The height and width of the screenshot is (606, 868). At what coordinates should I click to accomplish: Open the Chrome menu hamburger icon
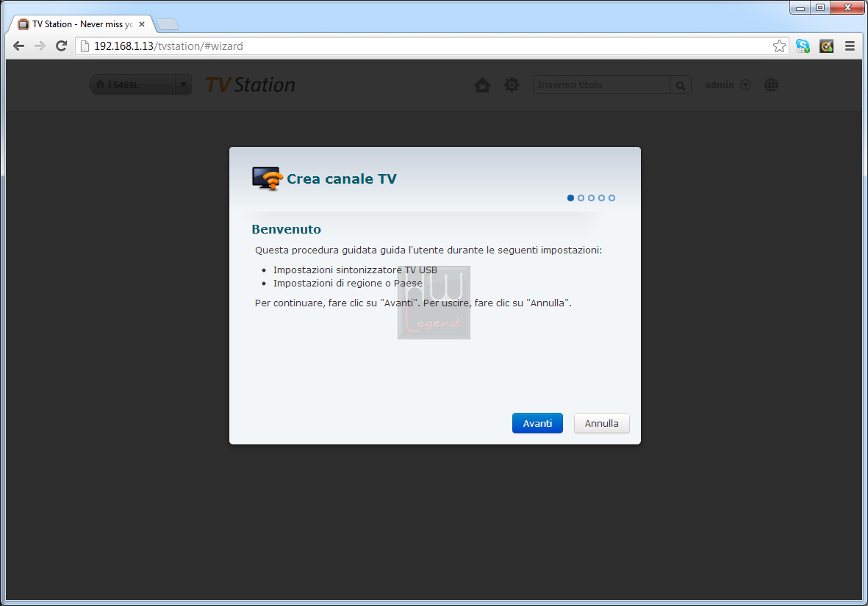pyautogui.click(x=850, y=46)
